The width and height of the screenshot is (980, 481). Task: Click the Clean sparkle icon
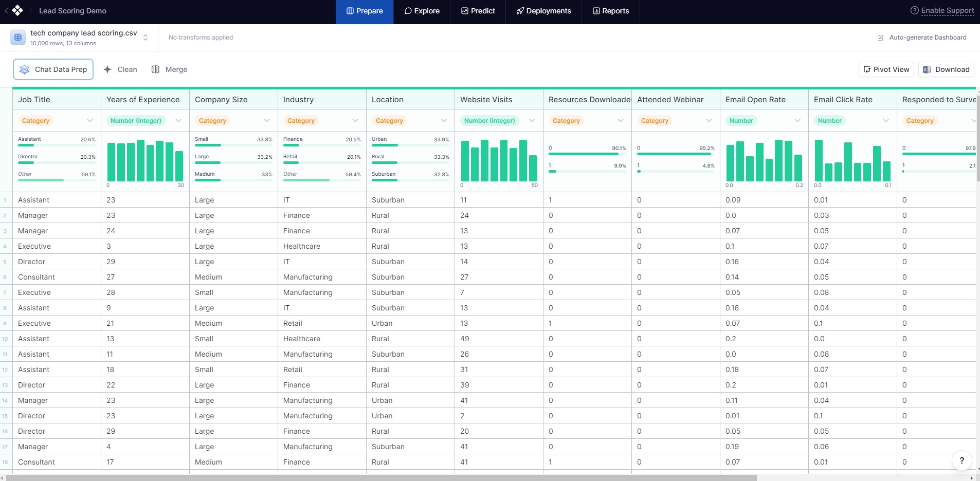[x=107, y=69]
